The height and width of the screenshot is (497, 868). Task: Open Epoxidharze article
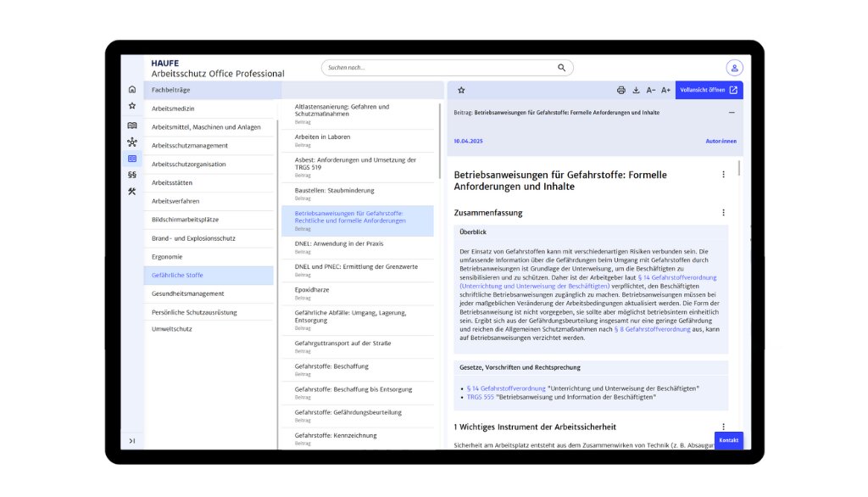click(358, 293)
